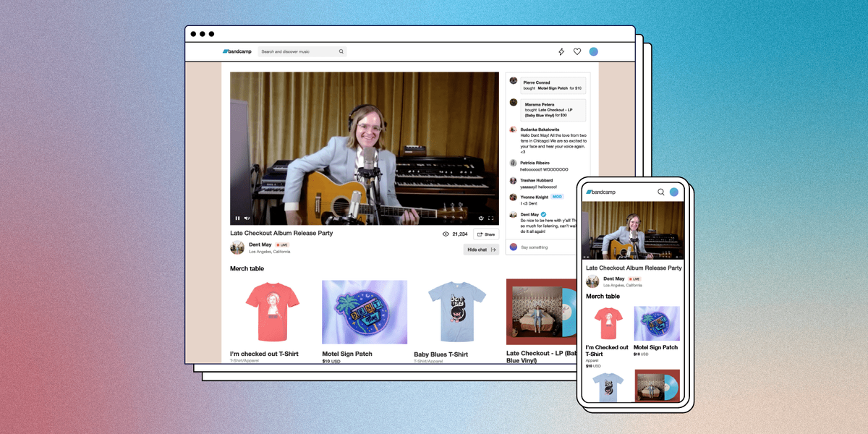Viewport: 868px width, 434px height.
Task: Open your wishlist with the heart icon
Action: [576, 51]
